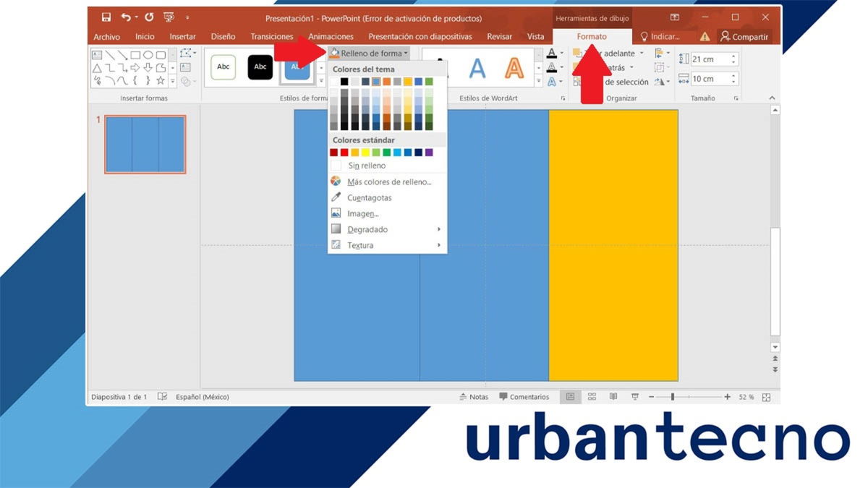This screenshot has width=868, height=488.
Task: Click the slide sorter view icon
Action: coord(592,396)
